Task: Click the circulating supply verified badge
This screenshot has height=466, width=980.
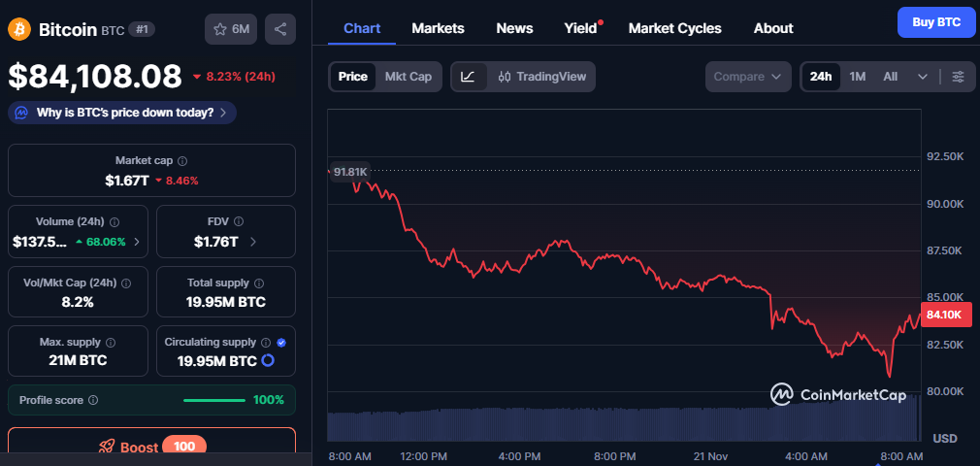Action: pos(281,343)
